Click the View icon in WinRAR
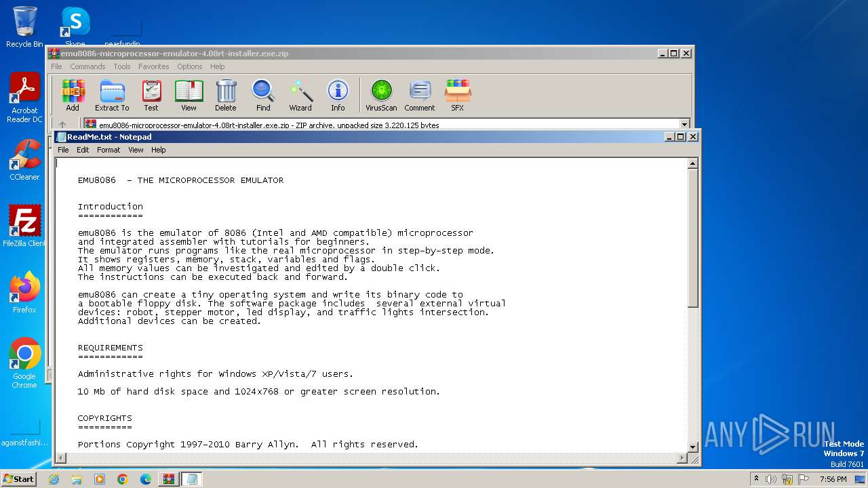Screen dimensions: 868x488 (x=189, y=95)
